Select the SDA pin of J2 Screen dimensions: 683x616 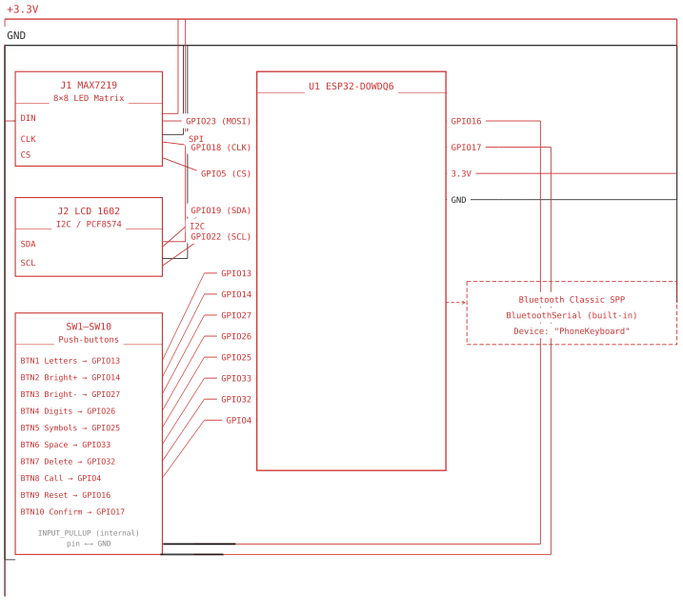pos(28,244)
